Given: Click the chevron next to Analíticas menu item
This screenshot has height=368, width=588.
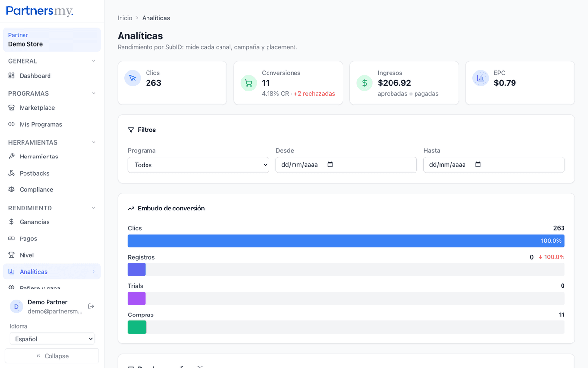Looking at the screenshot, I should coord(94,271).
